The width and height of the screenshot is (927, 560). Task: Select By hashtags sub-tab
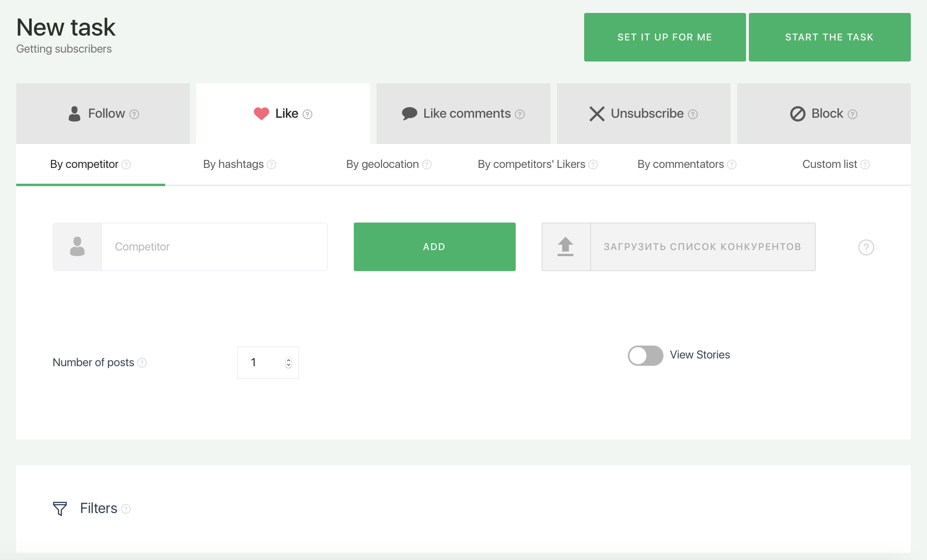click(x=240, y=164)
